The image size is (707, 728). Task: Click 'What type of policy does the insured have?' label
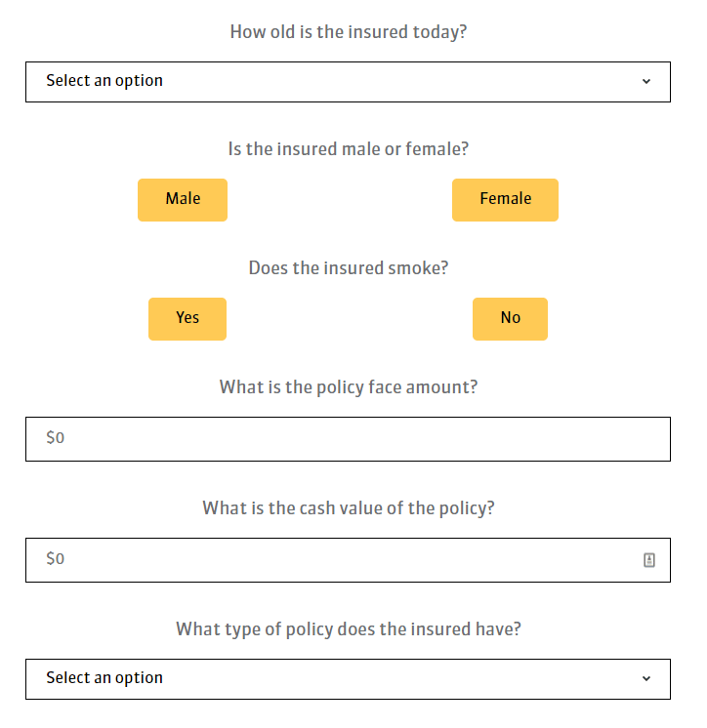[x=348, y=628]
